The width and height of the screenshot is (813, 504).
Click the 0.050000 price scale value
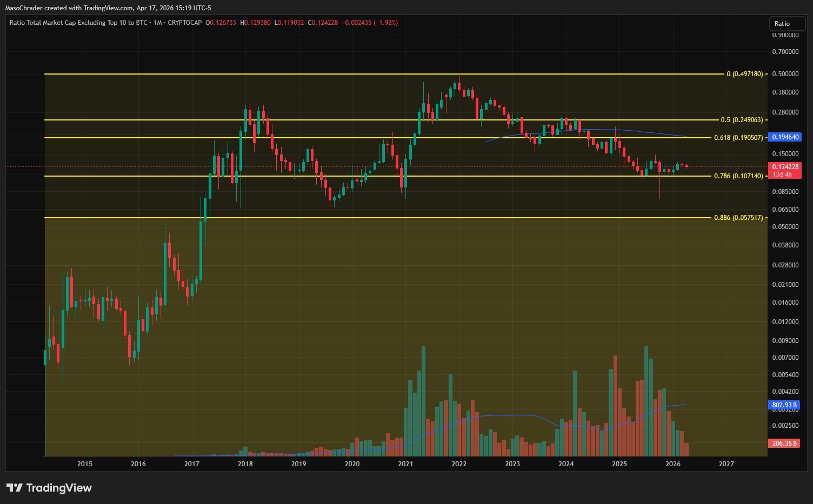click(785, 227)
